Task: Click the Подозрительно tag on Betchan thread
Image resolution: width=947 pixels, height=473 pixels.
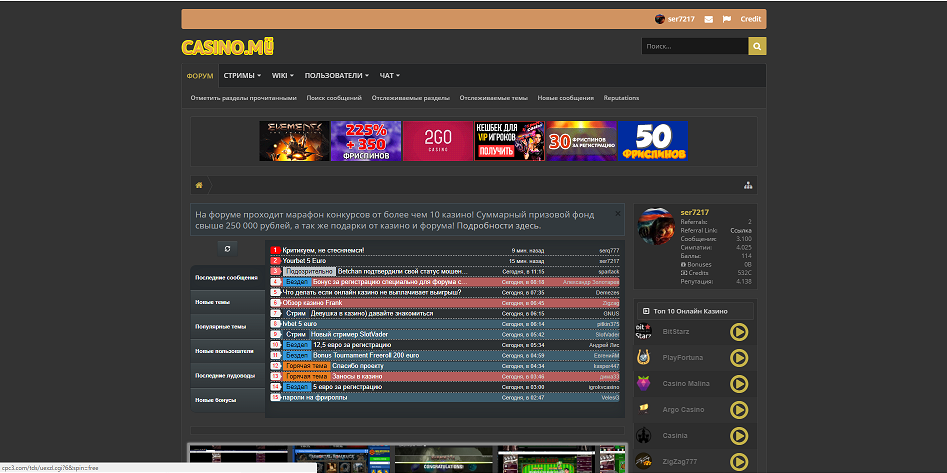Action: pos(309,271)
